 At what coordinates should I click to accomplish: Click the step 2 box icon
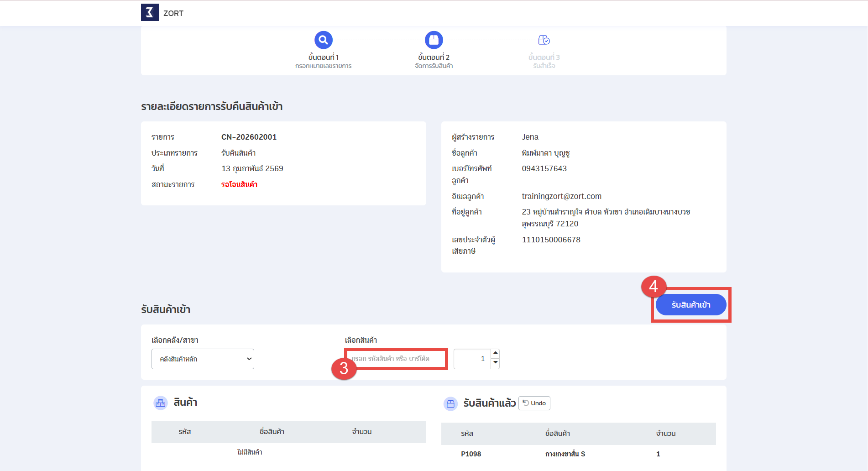(434, 40)
